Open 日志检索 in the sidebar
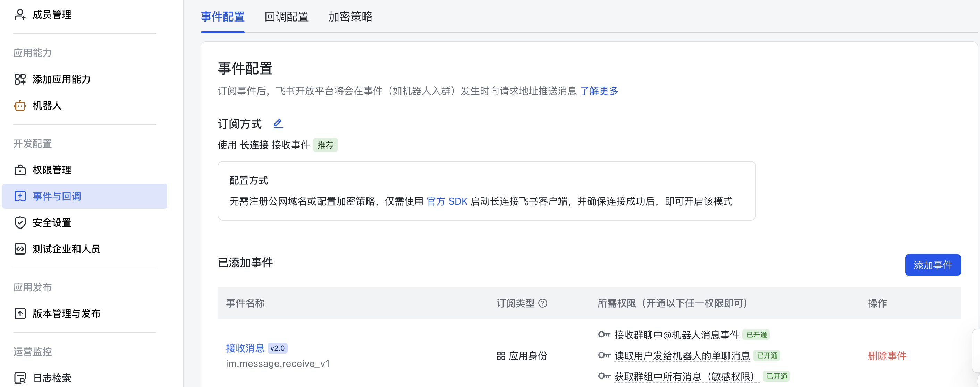 click(51, 378)
